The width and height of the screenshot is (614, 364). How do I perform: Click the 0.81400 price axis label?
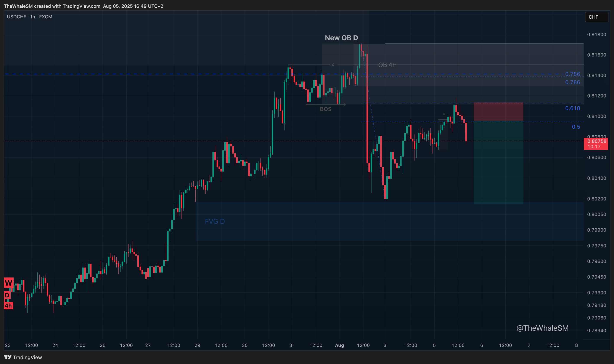tap(596, 75)
